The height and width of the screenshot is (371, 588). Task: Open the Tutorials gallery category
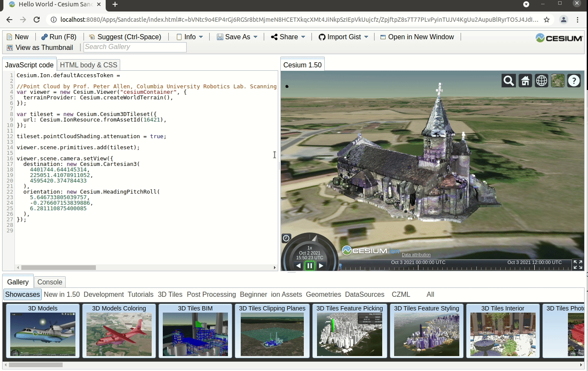pyautogui.click(x=141, y=295)
